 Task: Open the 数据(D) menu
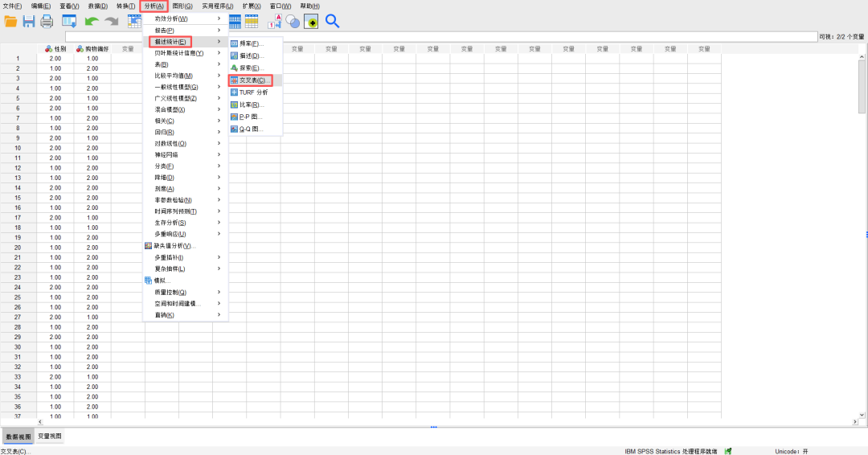click(98, 6)
